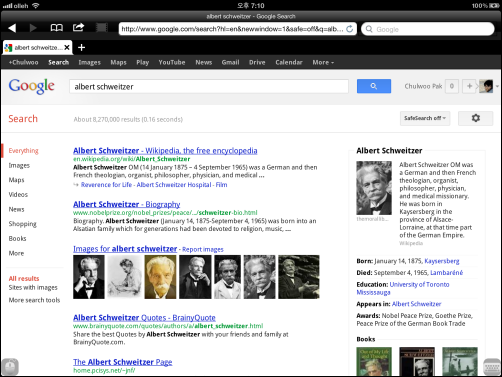Close the albert schweitzer browser tab

67,48
